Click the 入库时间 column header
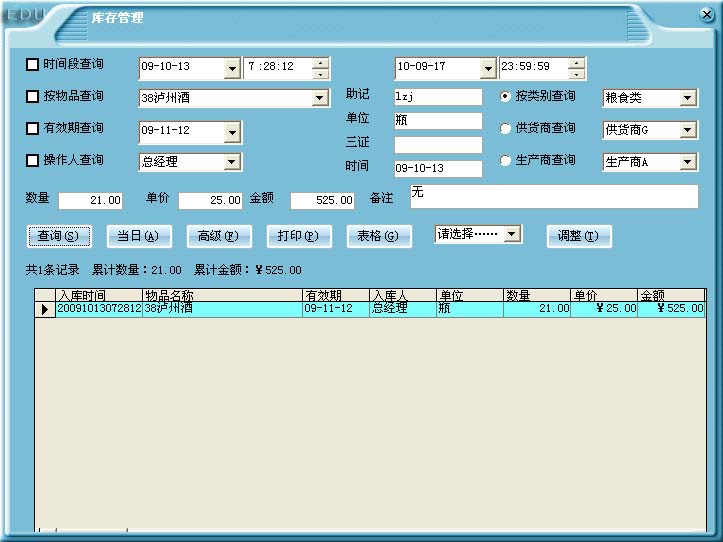This screenshot has height=542, width=723. point(99,295)
